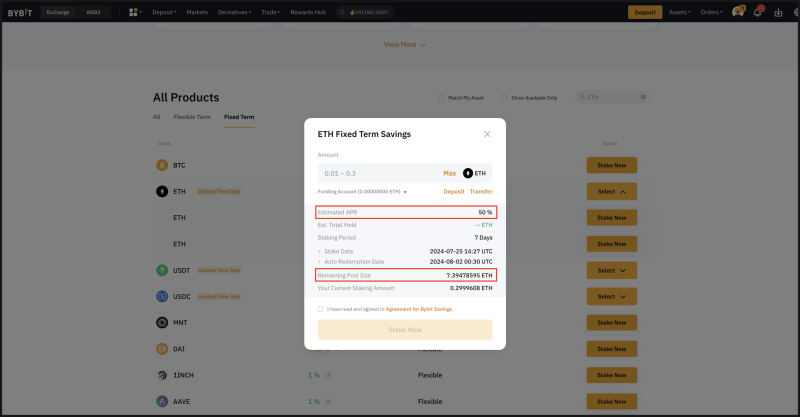
Task: Expand the USDT Select options
Action: pos(612,271)
